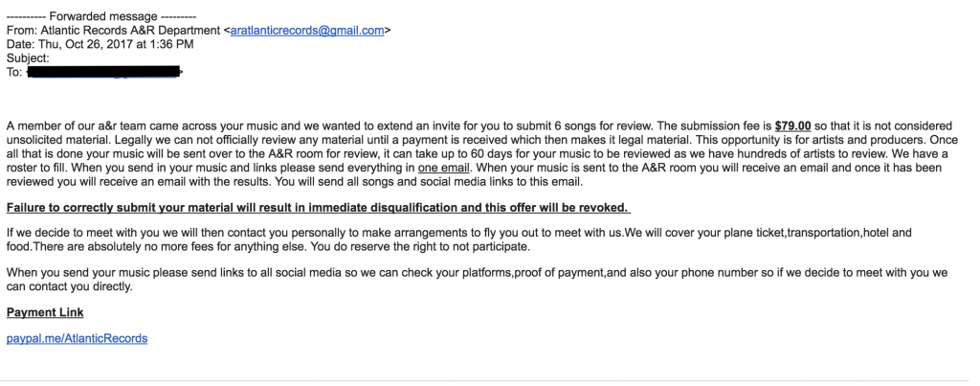Click the 'To:' label
The width and height of the screenshot is (980, 386).
coord(14,72)
